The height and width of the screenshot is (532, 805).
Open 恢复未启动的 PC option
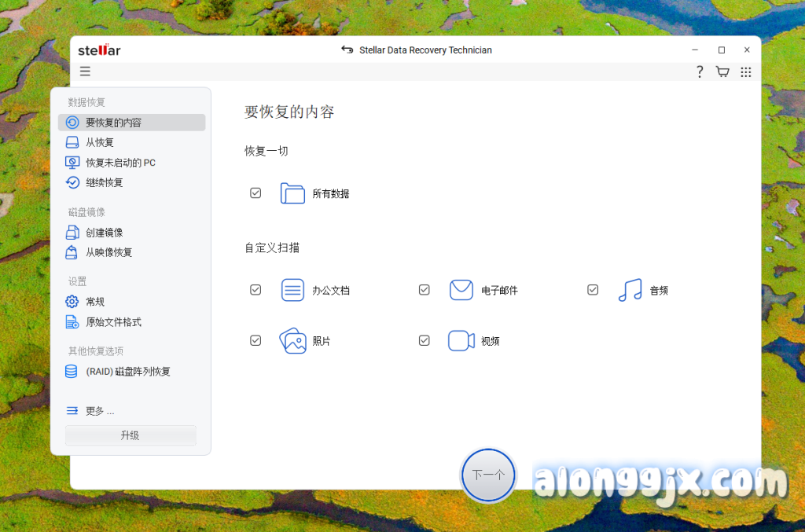pyautogui.click(x=119, y=163)
